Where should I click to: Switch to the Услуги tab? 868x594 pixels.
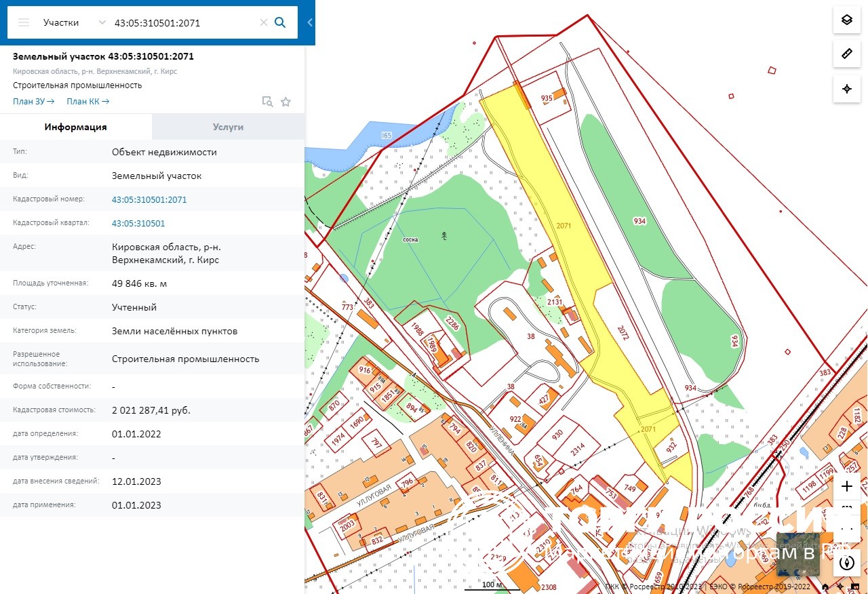coord(228,127)
